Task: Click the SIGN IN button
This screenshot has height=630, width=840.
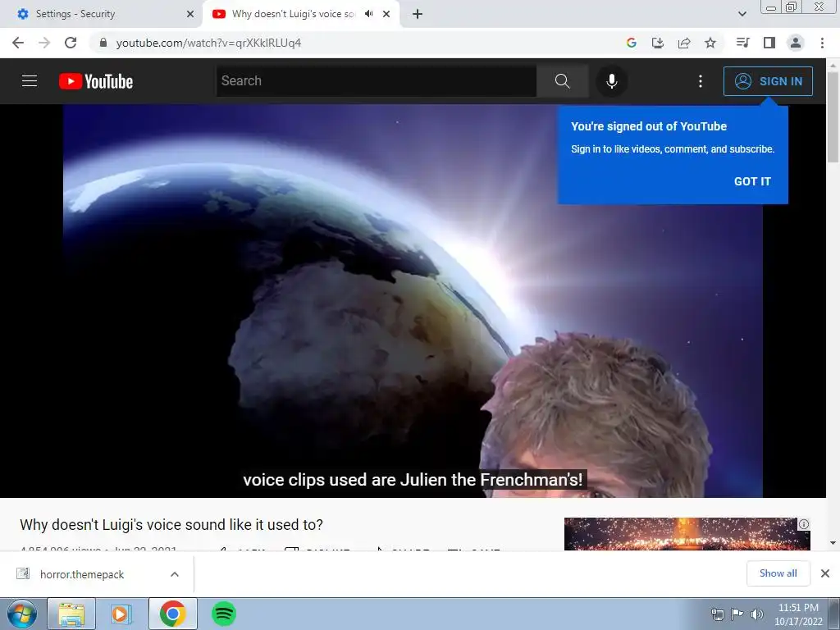Action: [x=768, y=81]
